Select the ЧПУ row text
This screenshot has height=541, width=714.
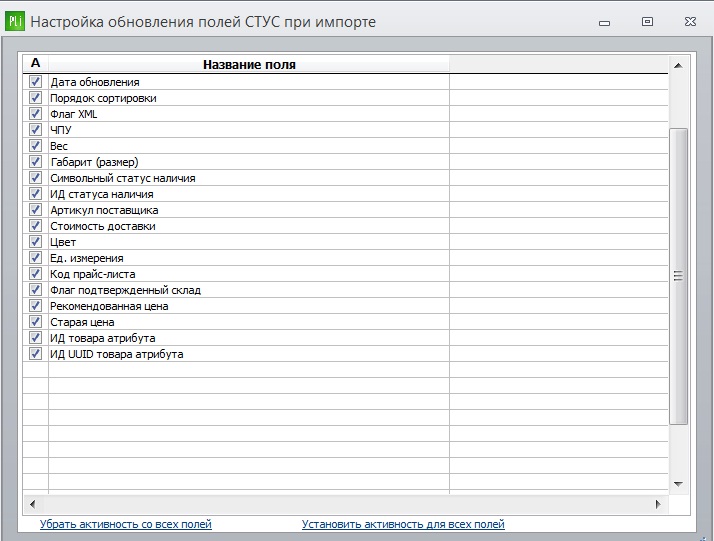click(61, 130)
